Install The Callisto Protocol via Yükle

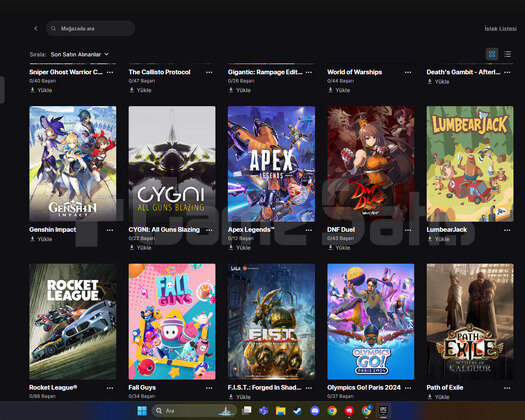(141, 90)
